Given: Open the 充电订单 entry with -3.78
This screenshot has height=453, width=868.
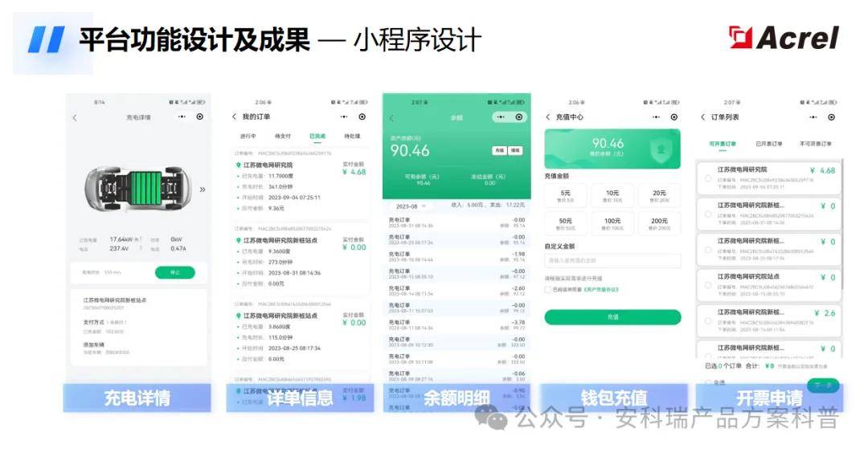Looking at the screenshot, I should click(457, 324).
